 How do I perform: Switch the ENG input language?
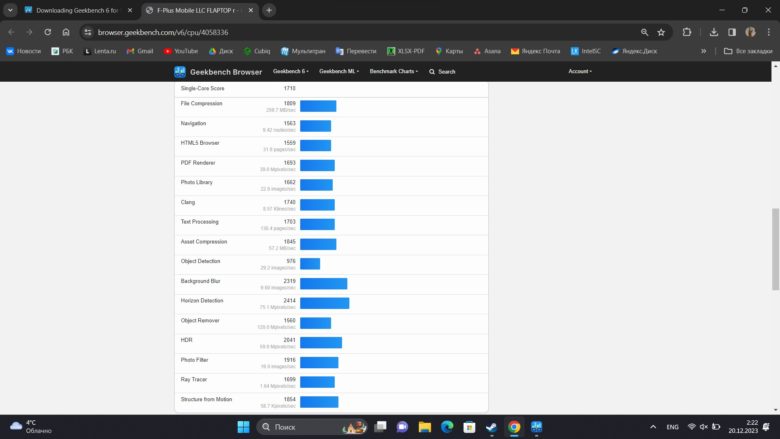click(673, 427)
